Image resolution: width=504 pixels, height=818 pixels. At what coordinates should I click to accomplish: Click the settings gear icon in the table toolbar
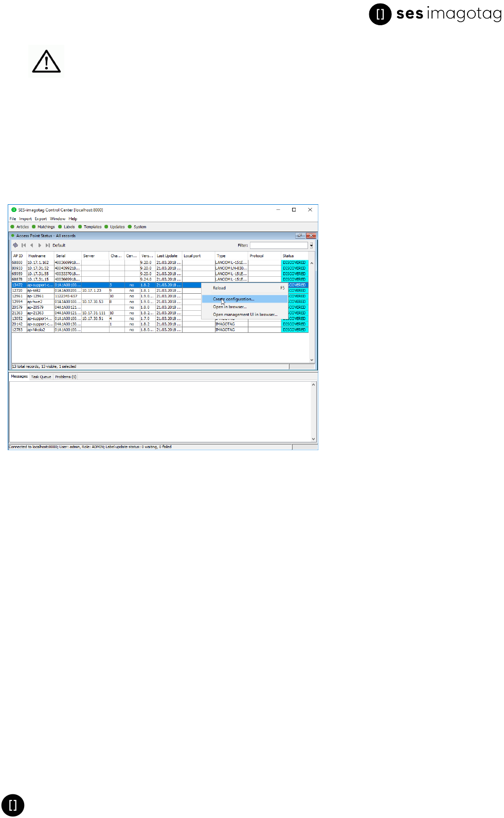point(15,245)
